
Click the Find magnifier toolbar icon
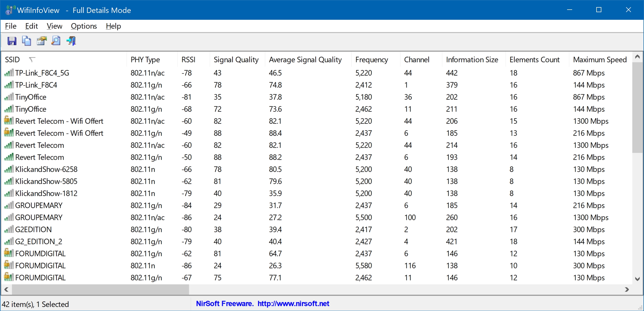tap(56, 41)
